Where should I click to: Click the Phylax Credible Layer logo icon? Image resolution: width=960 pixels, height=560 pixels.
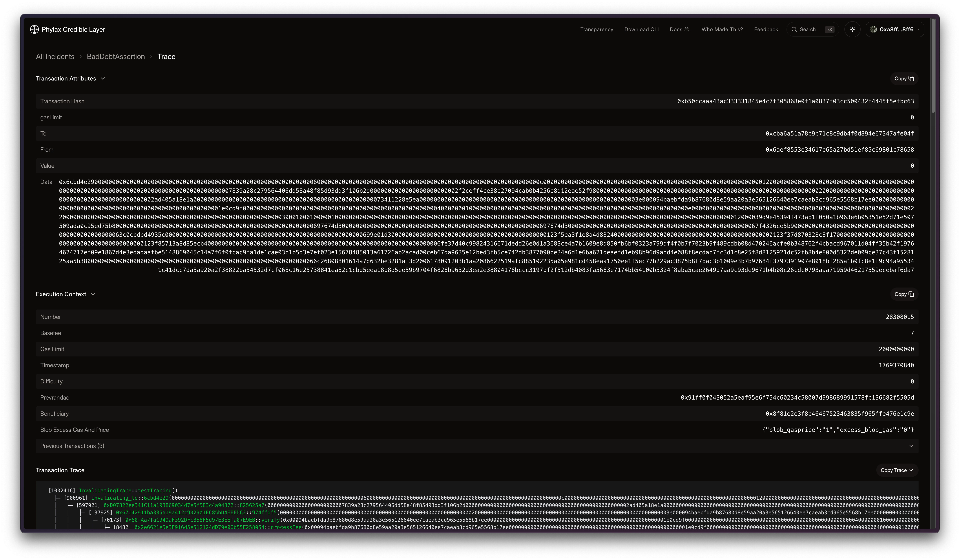[x=34, y=29]
